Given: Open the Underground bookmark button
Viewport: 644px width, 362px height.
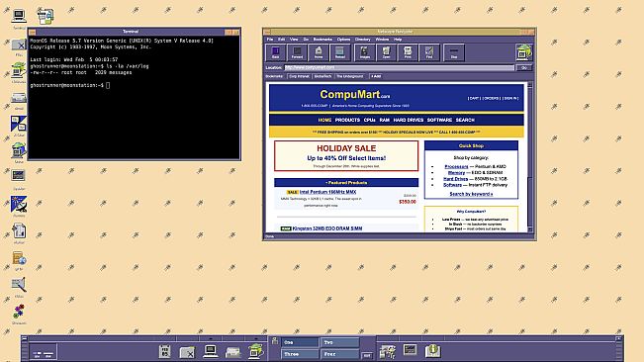Looking at the screenshot, I should click(349, 76).
